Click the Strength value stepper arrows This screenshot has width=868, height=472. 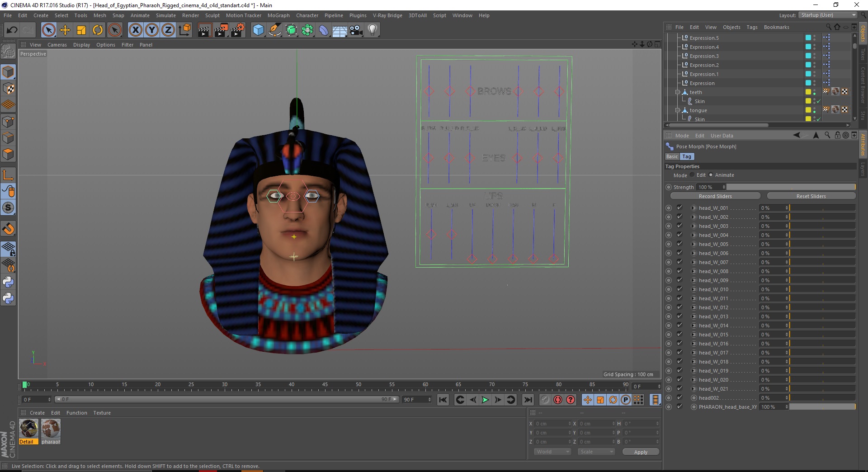[724, 187]
